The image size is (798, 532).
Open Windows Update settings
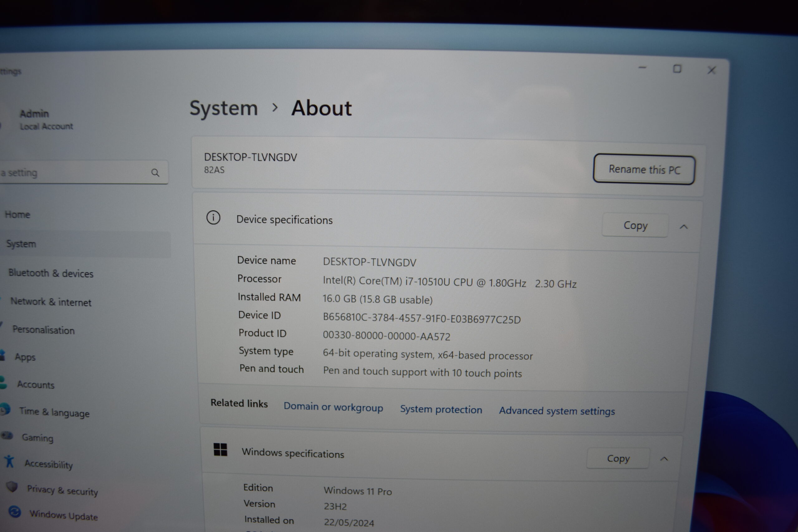64,515
